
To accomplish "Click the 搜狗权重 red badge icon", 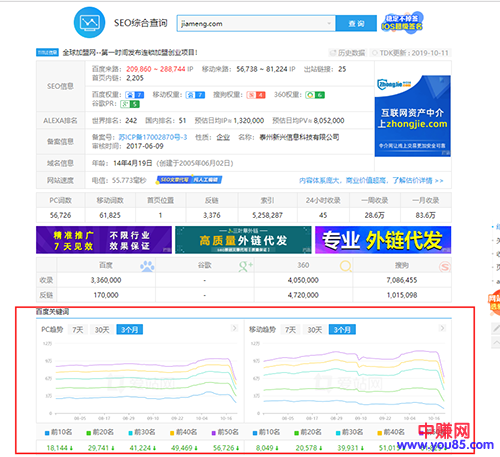I will click(x=256, y=95).
